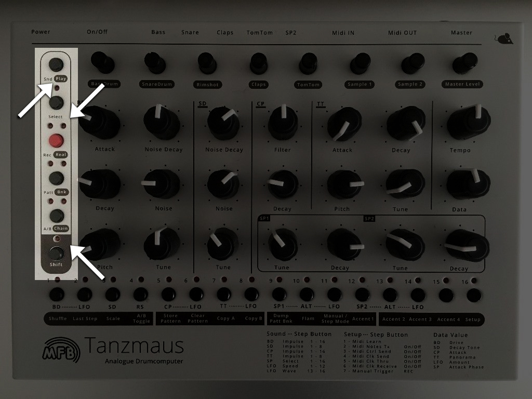The height and width of the screenshot is (399, 532).
Task: Adjust the Master Level knob
Action: (x=465, y=63)
